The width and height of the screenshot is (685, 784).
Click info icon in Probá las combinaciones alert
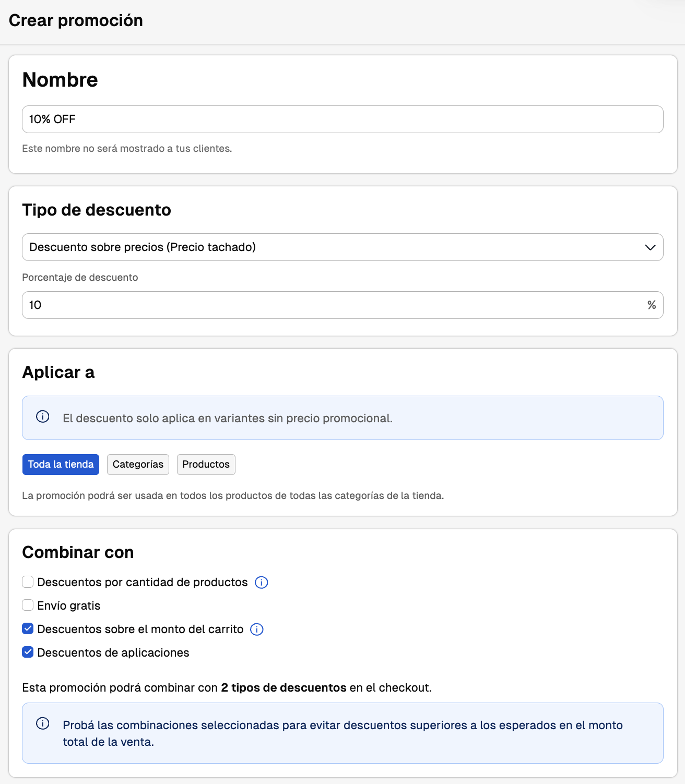pyautogui.click(x=43, y=723)
